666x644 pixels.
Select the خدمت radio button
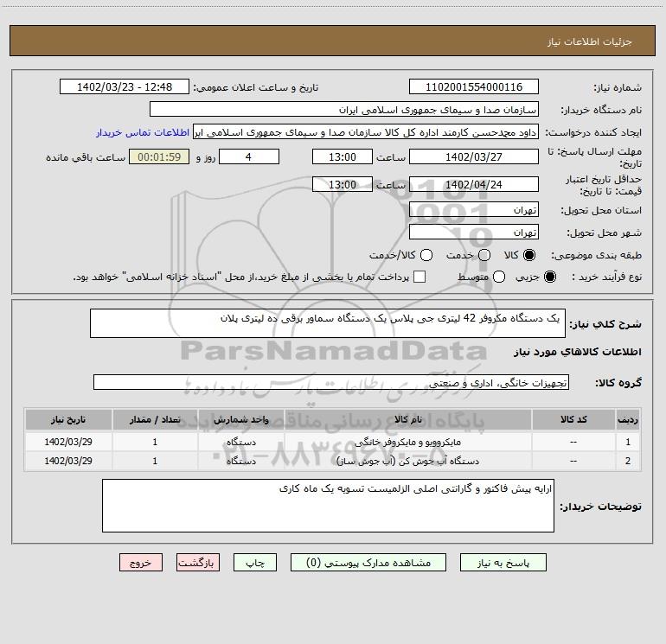coord(484,255)
